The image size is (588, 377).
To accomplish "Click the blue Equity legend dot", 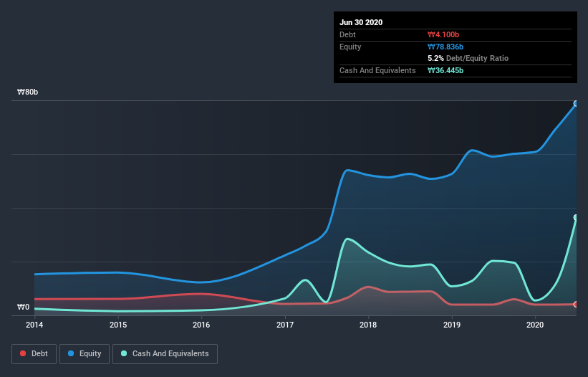I will [71, 353].
